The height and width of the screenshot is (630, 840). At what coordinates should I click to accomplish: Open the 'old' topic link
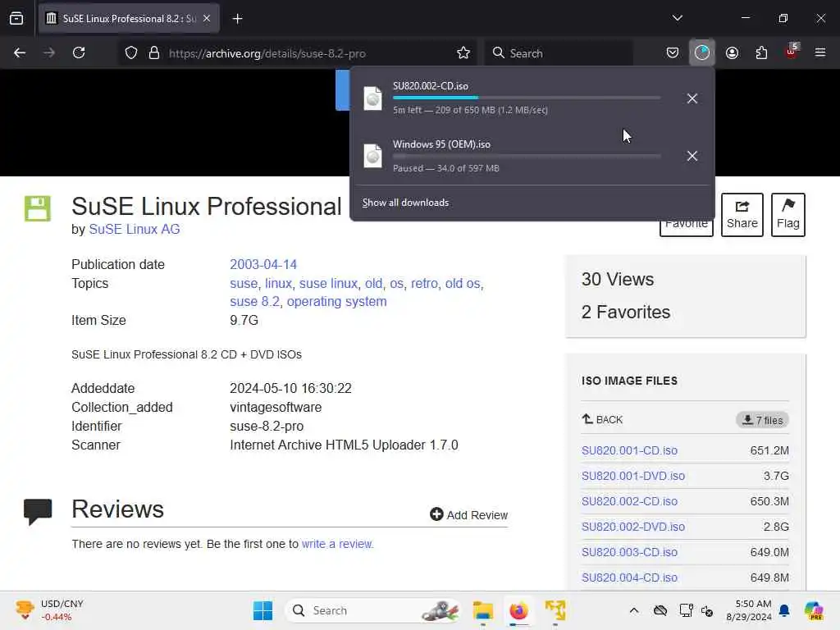373,283
